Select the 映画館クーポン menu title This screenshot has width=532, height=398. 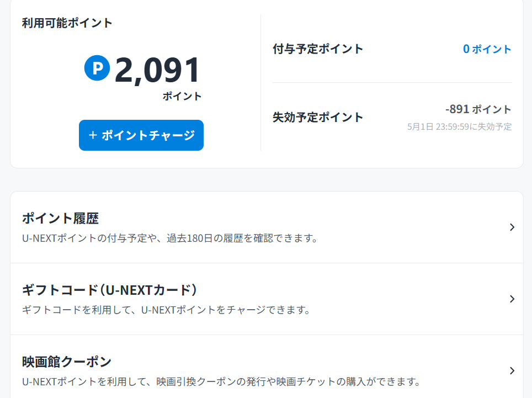pos(67,362)
